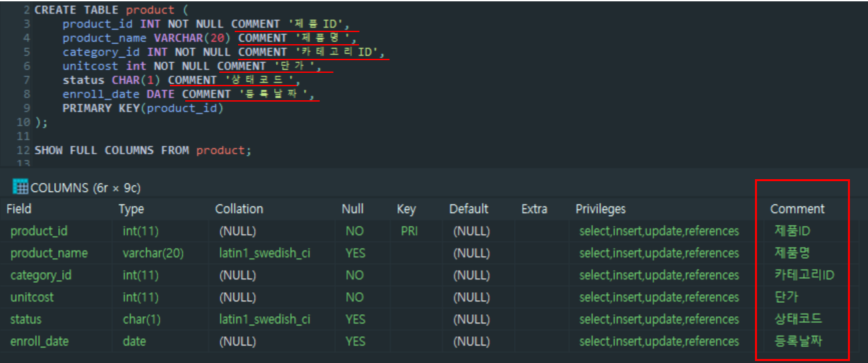Click the Null column header
The image size is (868, 363).
[352, 209]
